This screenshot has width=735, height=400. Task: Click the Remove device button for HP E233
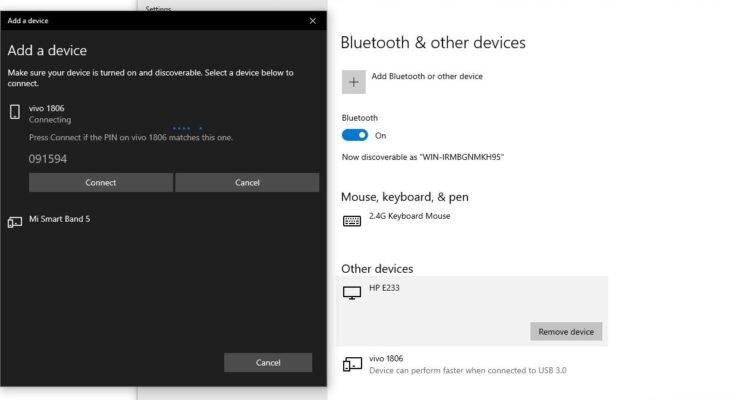566,332
